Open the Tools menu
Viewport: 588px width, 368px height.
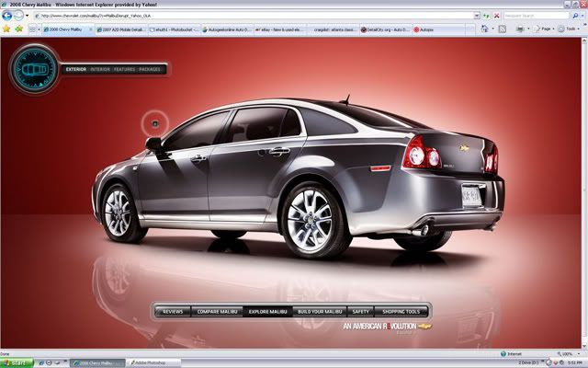pos(569,29)
